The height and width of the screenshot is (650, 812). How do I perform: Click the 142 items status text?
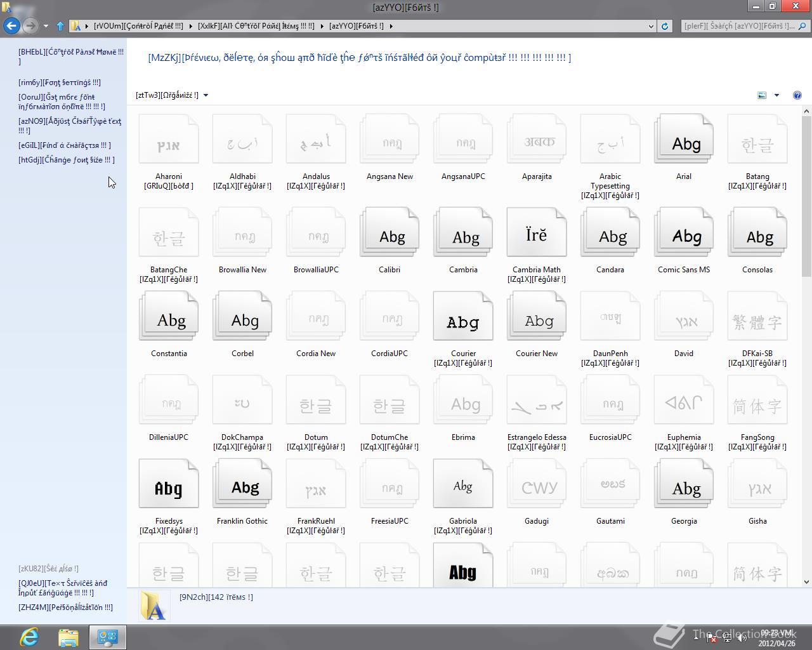(216, 597)
